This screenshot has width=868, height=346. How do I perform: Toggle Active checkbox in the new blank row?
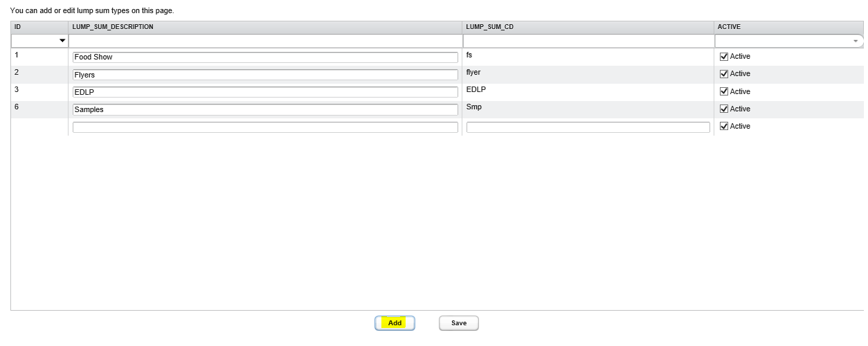click(x=724, y=127)
